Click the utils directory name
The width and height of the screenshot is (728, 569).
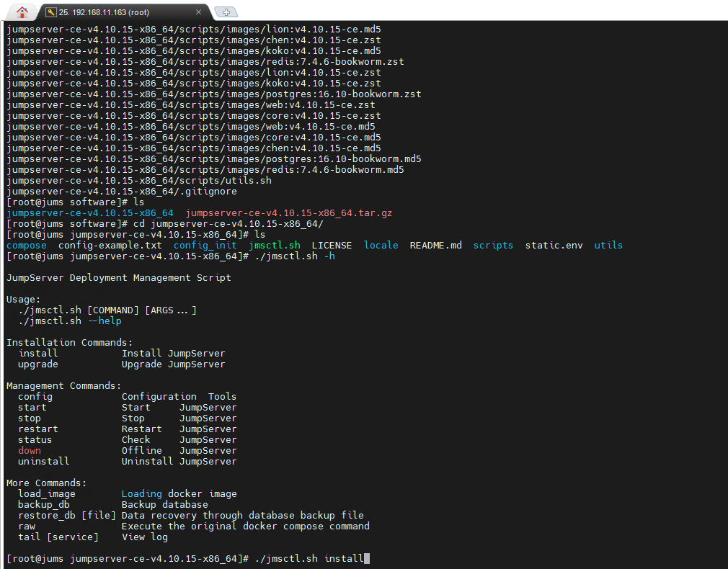(x=608, y=246)
